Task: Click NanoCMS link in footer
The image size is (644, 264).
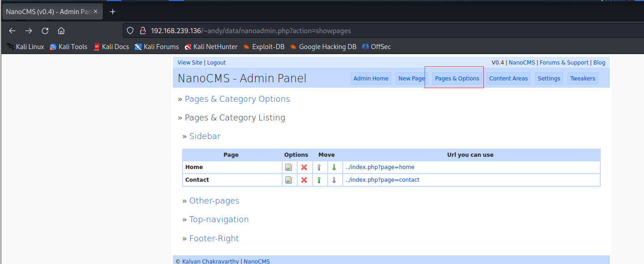Action: coord(257,261)
